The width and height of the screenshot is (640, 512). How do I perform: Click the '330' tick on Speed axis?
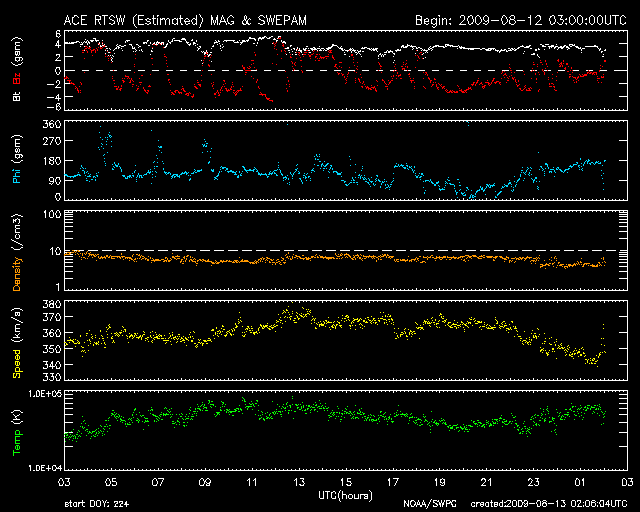(x=52, y=377)
